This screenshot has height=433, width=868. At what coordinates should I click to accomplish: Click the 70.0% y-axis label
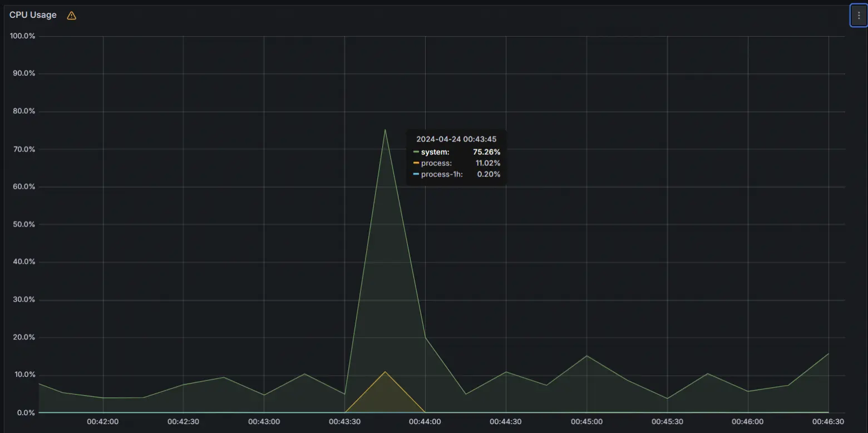click(x=24, y=149)
